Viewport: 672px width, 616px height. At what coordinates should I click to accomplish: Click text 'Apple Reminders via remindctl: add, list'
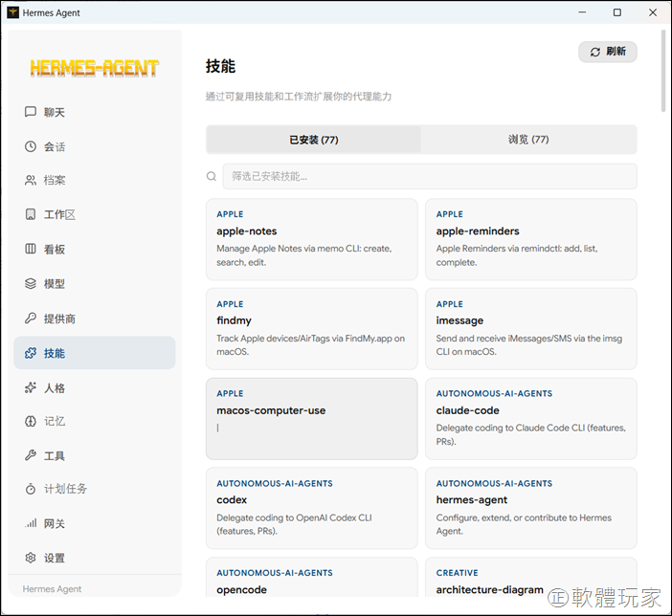click(x=516, y=249)
